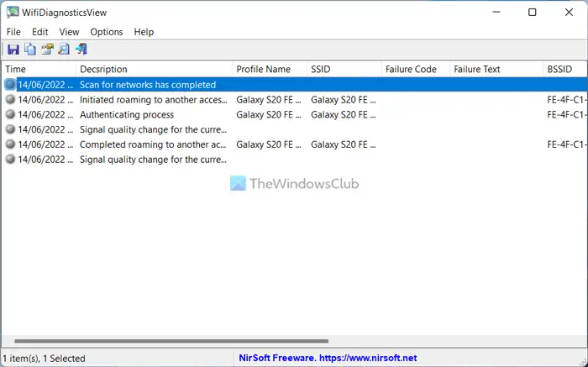Click the horizontal scrollbar thumb
Screen dimensions: 588x367
click(x=171, y=341)
